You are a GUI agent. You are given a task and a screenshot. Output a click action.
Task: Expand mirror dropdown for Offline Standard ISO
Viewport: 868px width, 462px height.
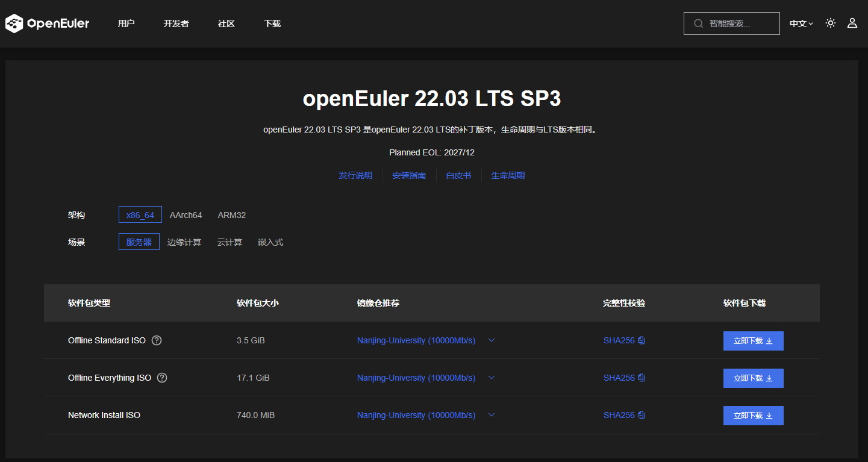click(x=492, y=340)
